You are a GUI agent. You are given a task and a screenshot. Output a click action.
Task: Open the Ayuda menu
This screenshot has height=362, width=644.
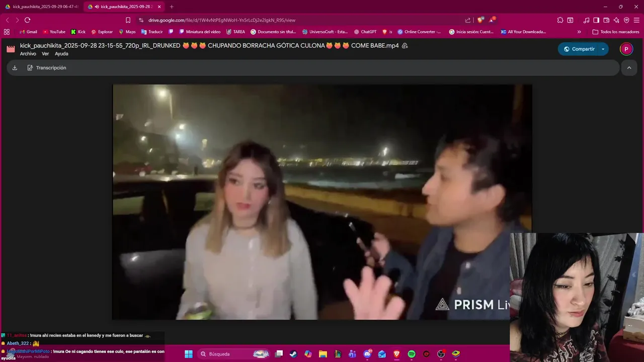tap(61, 54)
